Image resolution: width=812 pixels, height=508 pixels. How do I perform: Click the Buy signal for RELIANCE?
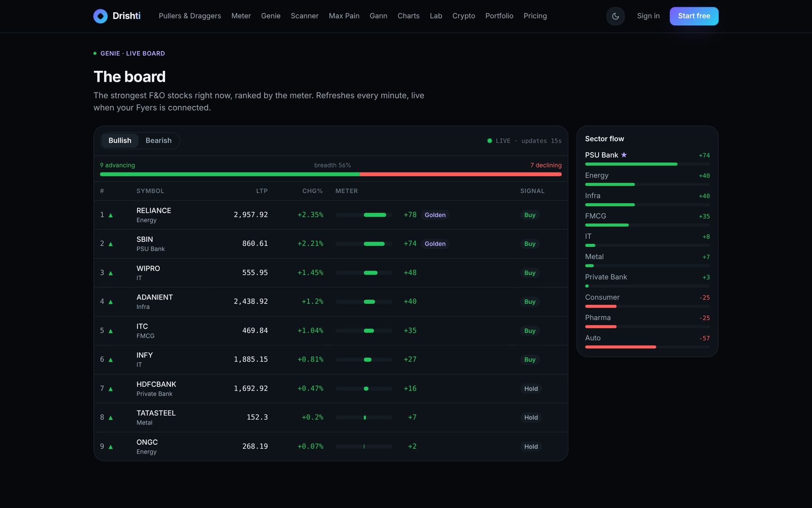click(530, 215)
